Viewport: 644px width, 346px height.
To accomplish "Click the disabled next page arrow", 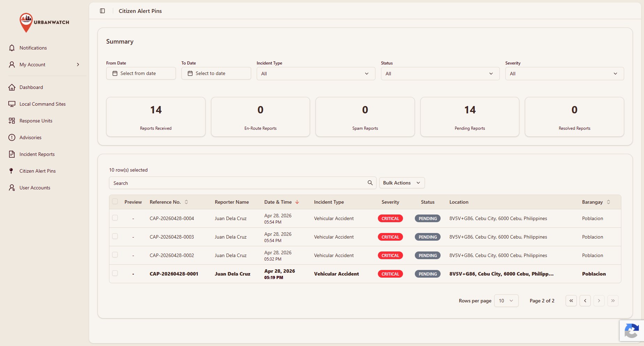I will [x=599, y=301].
